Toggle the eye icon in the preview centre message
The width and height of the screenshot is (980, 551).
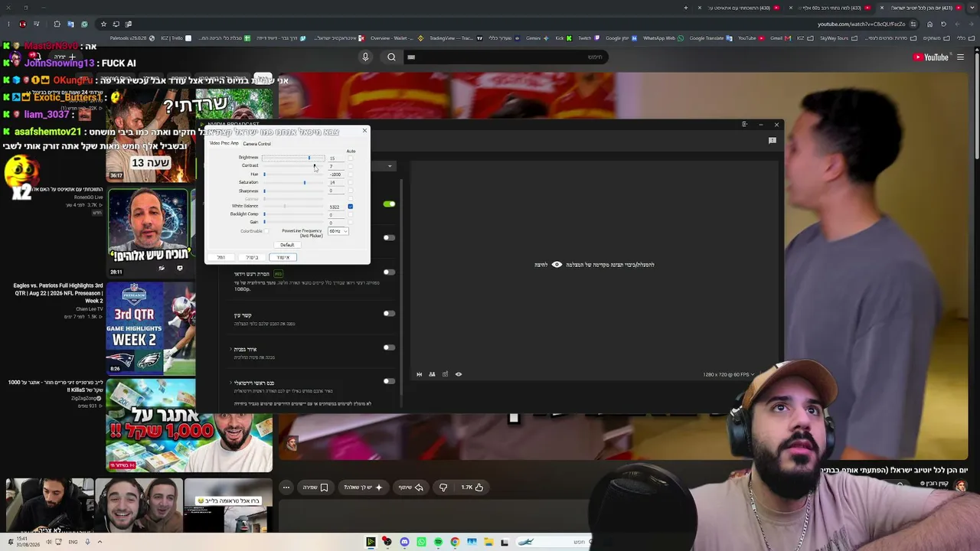pos(557,265)
